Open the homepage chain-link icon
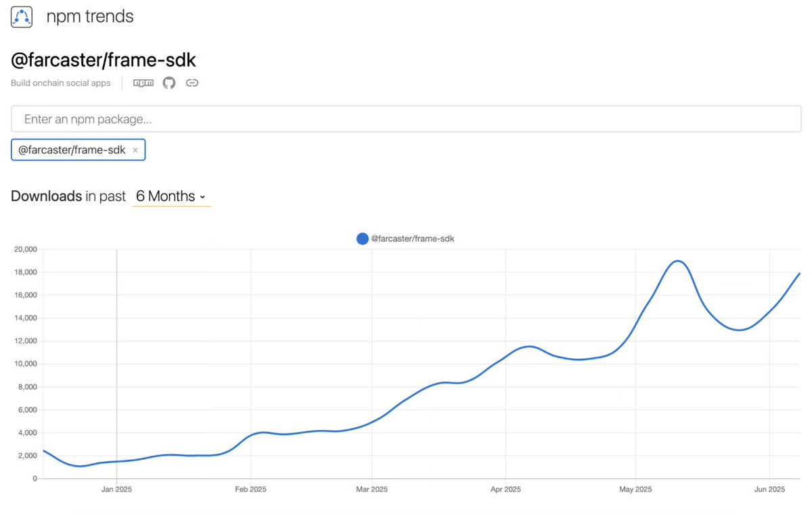 [x=192, y=83]
